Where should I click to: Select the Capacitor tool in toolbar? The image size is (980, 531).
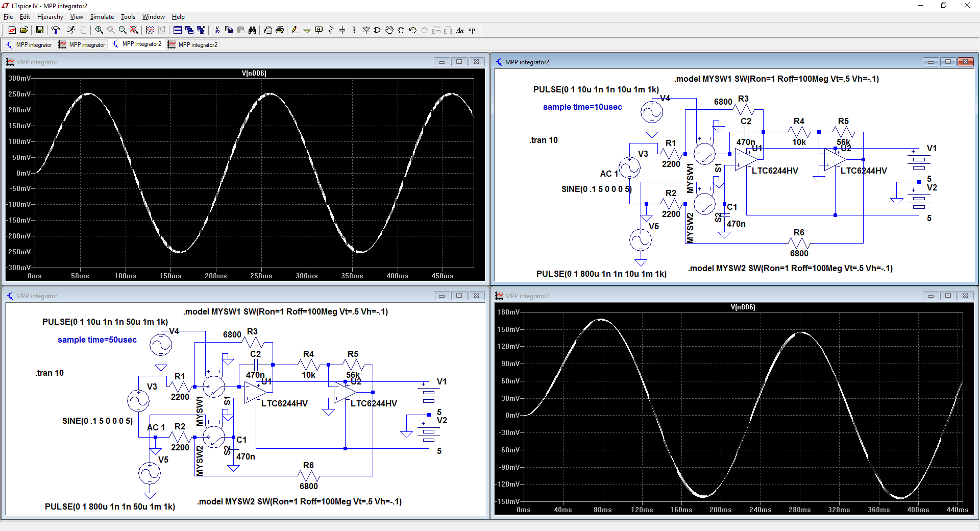342,30
